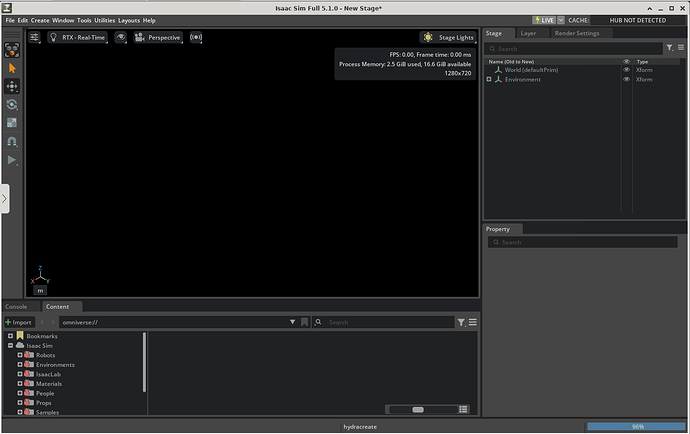Image resolution: width=690 pixels, height=434 pixels.
Task: Open the File menu
Action: tap(10, 20)
